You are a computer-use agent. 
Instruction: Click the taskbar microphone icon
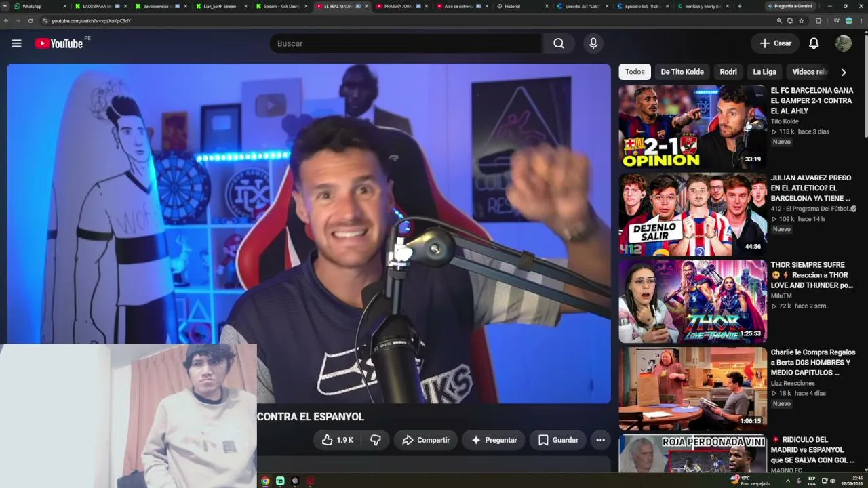tap(799, 481)
